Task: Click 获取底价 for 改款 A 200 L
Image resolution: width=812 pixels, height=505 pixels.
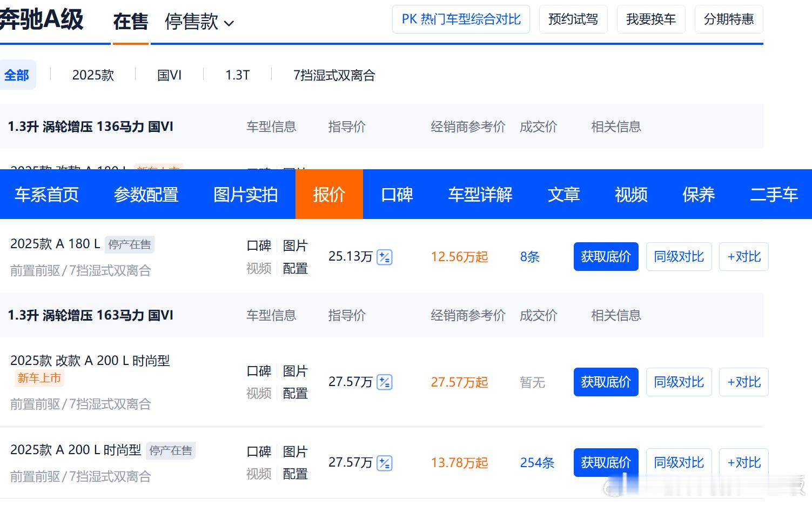Action: pos(606,382)
